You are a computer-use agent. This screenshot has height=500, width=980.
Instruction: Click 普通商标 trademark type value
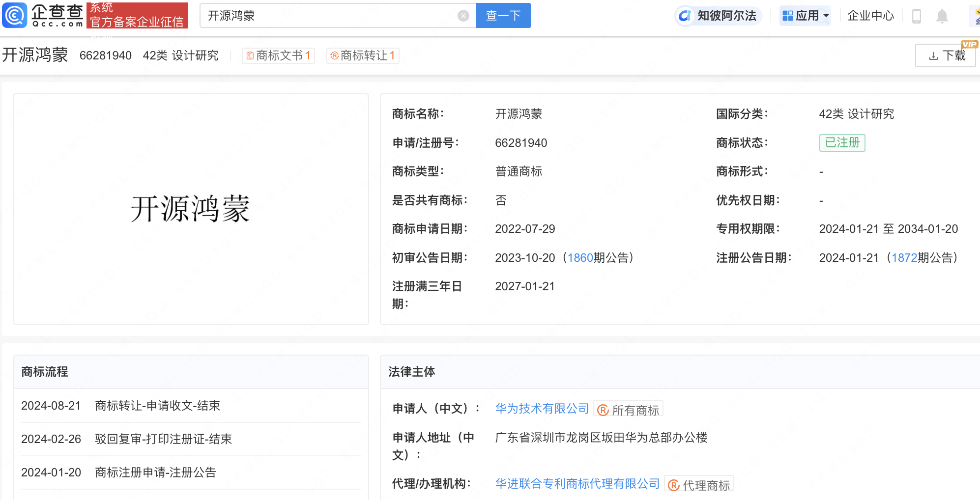pos(519,171)
